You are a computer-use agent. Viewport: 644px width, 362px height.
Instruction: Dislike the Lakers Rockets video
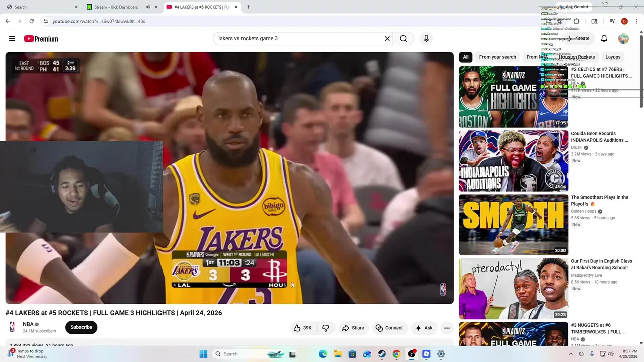click(326, 328)
